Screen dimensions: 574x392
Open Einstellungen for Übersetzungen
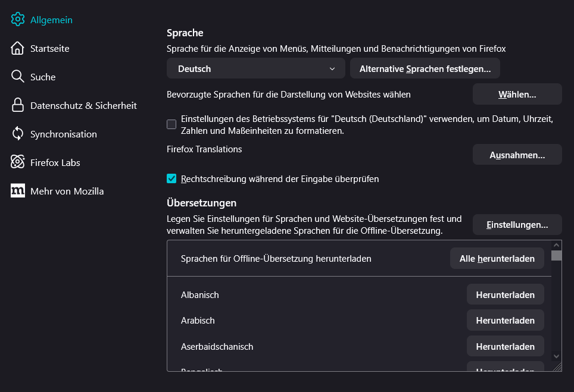tap(517, 225)
